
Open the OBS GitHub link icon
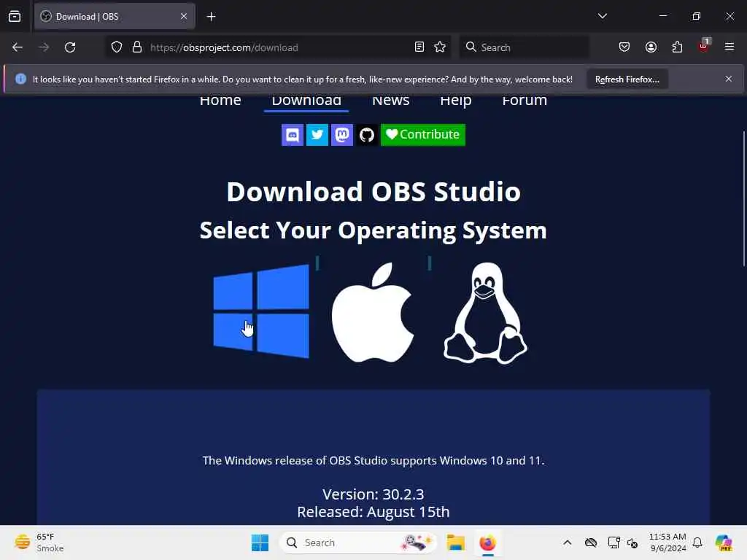pyautogui.click(x=367, y=135)
